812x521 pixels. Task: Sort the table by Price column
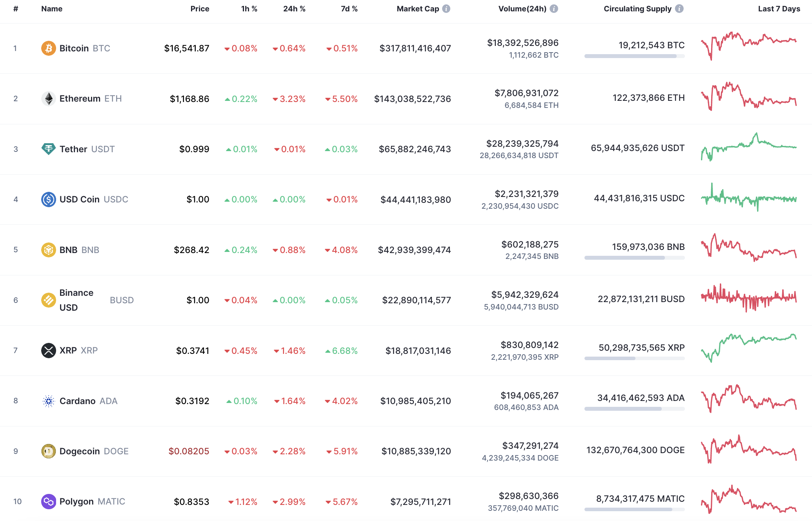click(x=200, y=9)
